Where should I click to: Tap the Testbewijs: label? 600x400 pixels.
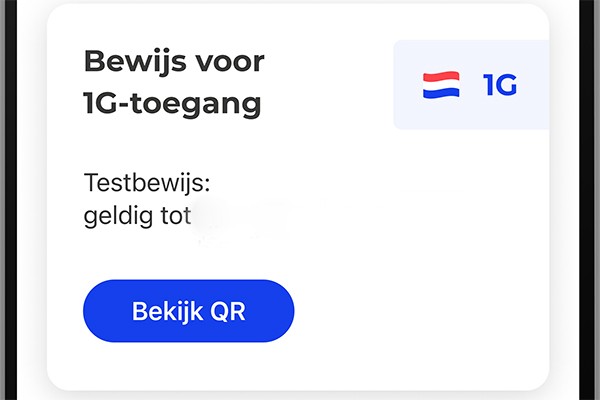point(147,183)
